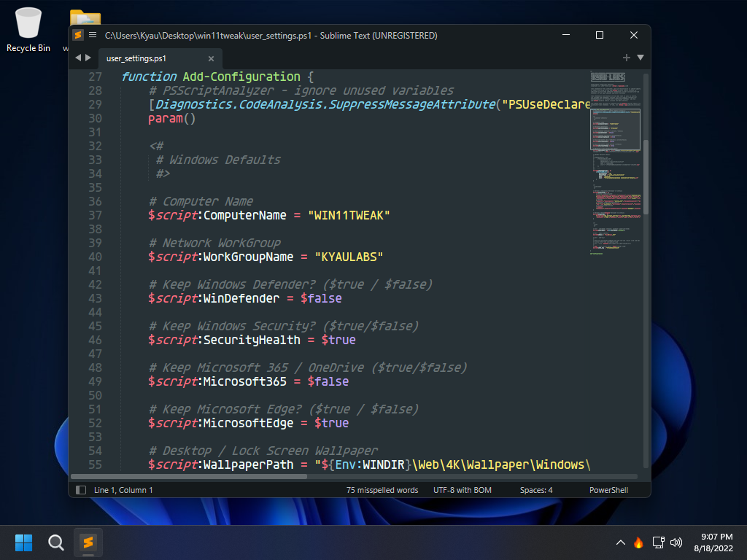Open the clock showing 9:07 PM
Screen dimensions: 747x560
tap(713, 542)
